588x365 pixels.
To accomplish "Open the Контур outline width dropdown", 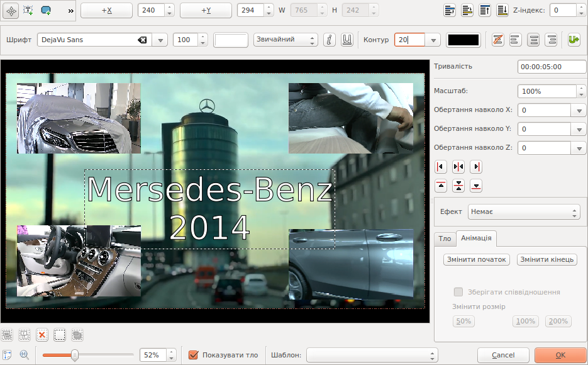I will click(433, 40).
